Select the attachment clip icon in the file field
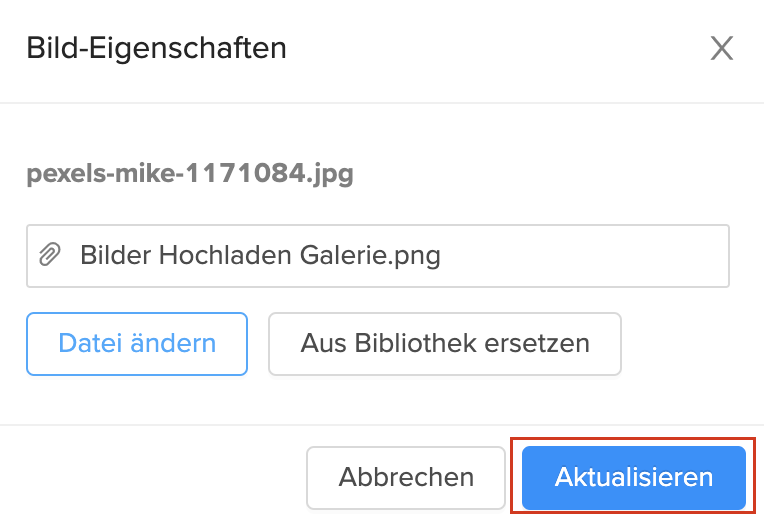The image size is (764, 528). tap(49, 255)
